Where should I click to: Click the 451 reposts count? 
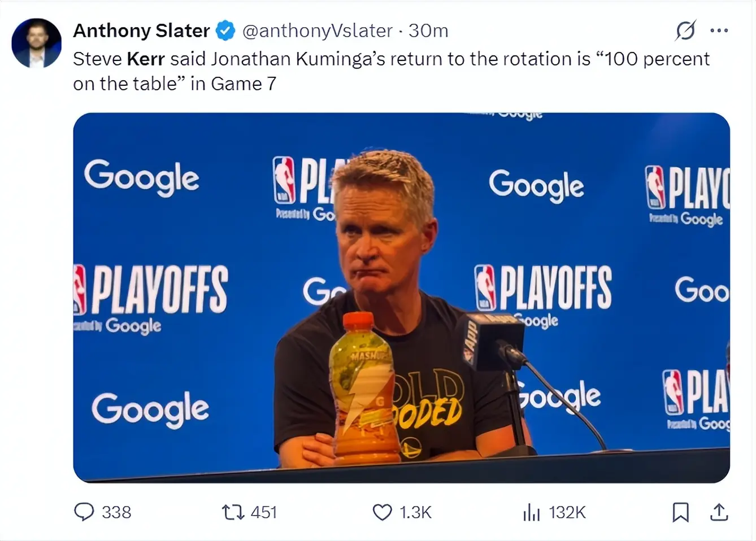click(264, 512)
